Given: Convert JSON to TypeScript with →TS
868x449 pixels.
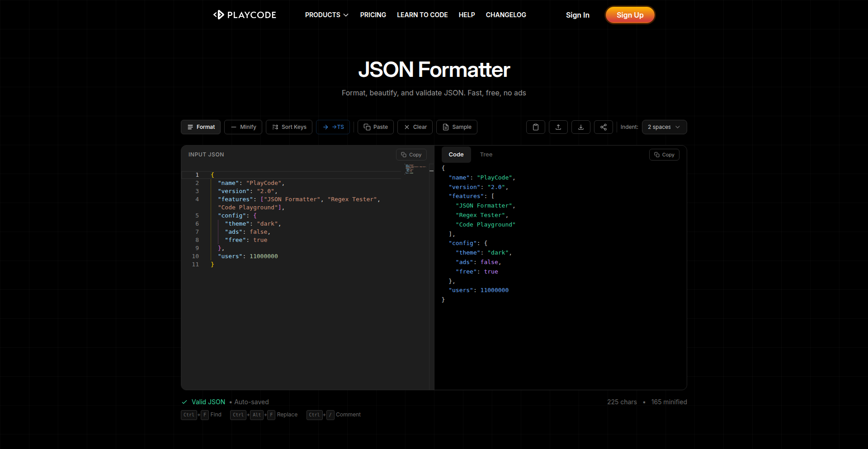Looking at the screenshot, I should tap(333, 127).
